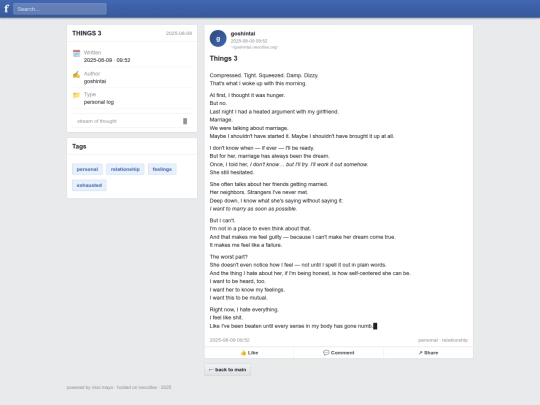540x405 pixels.
Task: Click the line 'I feel like shit.'
Action: click(226, 318)
